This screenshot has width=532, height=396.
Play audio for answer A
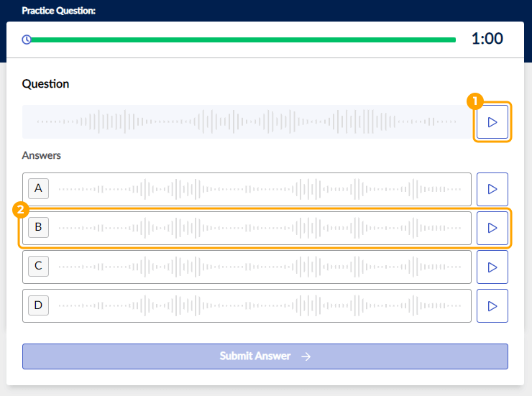click(x=492, y=189)
